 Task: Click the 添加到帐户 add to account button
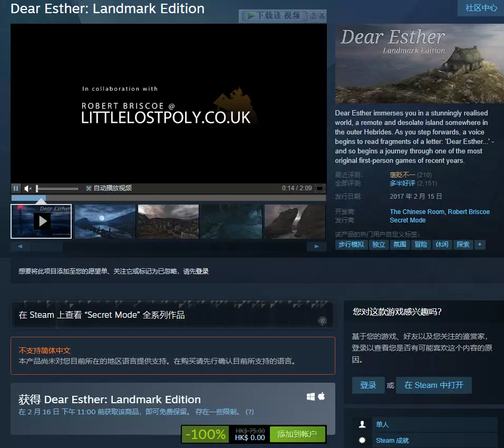297,434
